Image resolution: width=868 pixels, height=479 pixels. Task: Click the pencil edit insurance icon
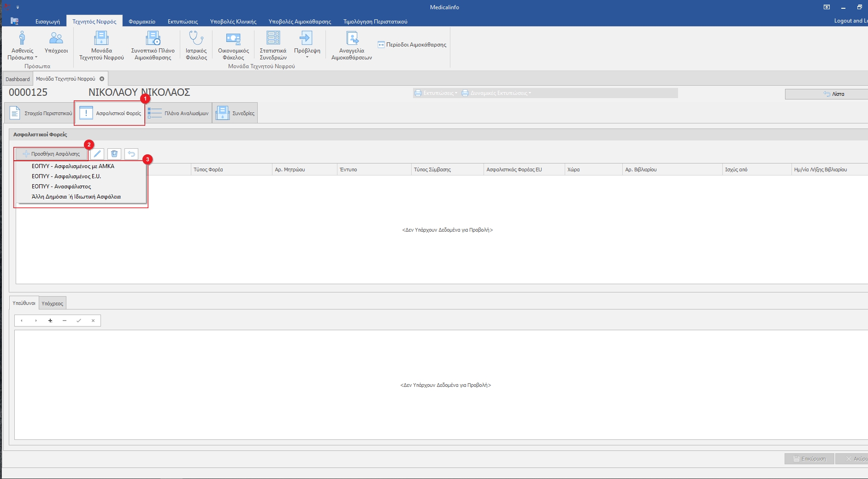point(97,154)
